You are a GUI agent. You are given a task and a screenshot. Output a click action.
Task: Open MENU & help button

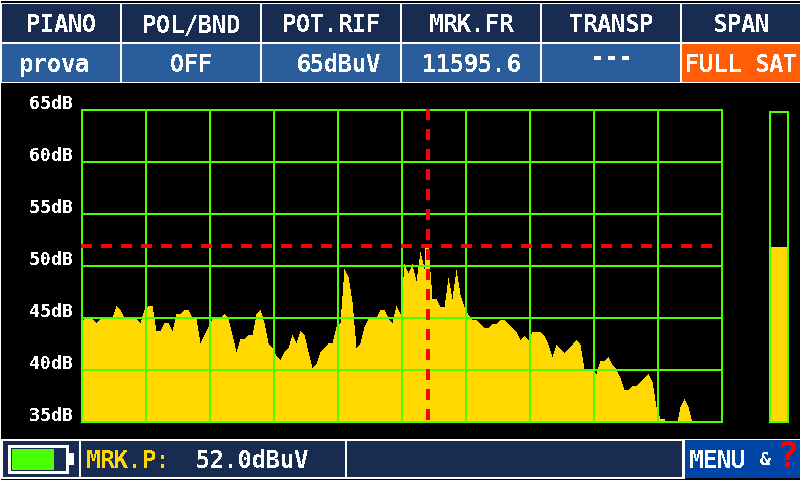[742, 459]
